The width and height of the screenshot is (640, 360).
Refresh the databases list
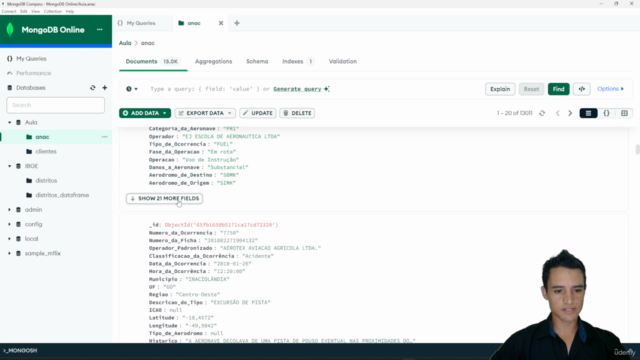pos(93,88)
